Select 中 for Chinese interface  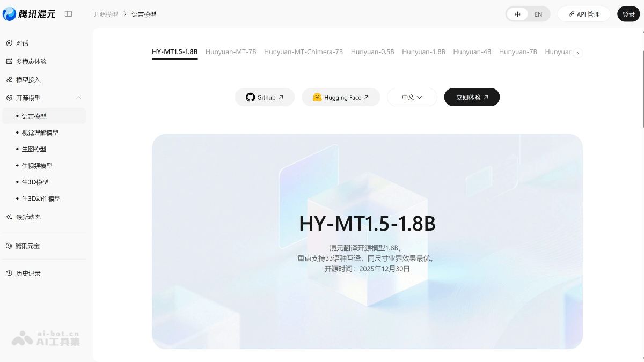tap(517, 14)
